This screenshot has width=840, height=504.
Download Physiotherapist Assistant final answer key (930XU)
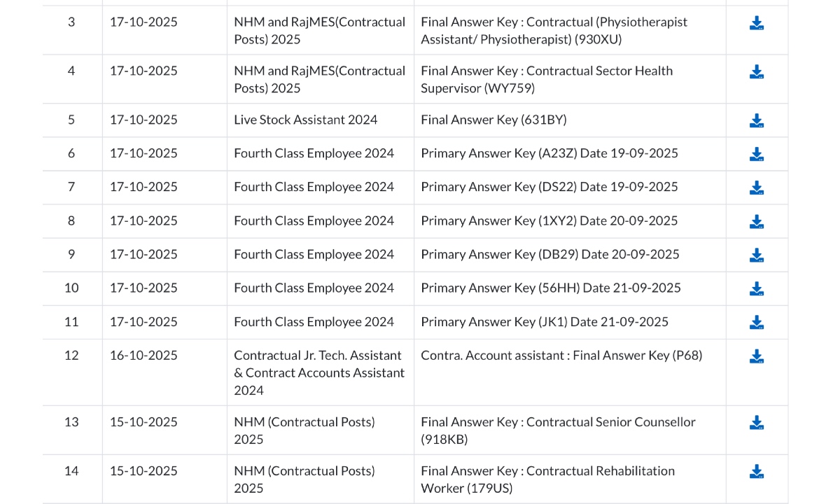[x=756, y=24]
